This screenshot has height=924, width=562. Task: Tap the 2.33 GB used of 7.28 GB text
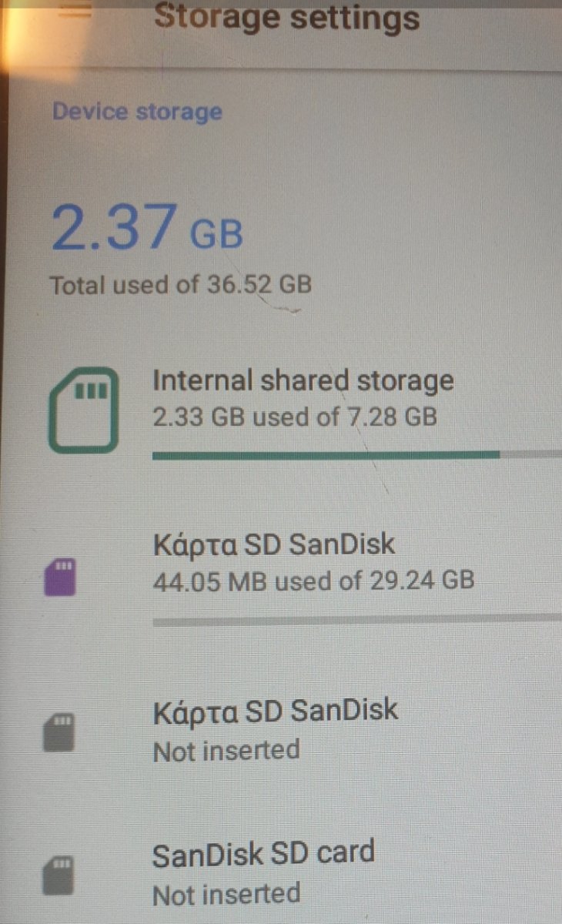pyautogui.click(x=295, y=417)
